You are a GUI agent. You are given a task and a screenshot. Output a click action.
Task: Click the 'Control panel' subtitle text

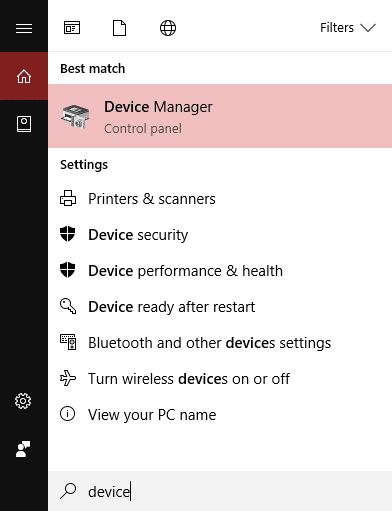[143, 129]
